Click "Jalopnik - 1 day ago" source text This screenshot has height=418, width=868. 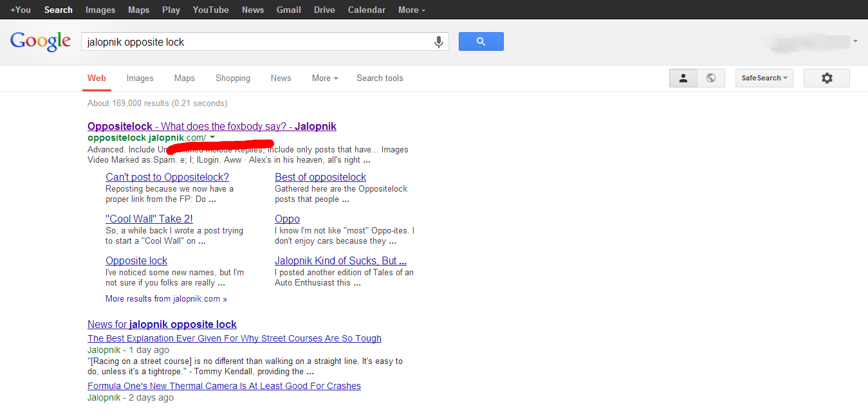pyautogui.click(x=128, y=350)
